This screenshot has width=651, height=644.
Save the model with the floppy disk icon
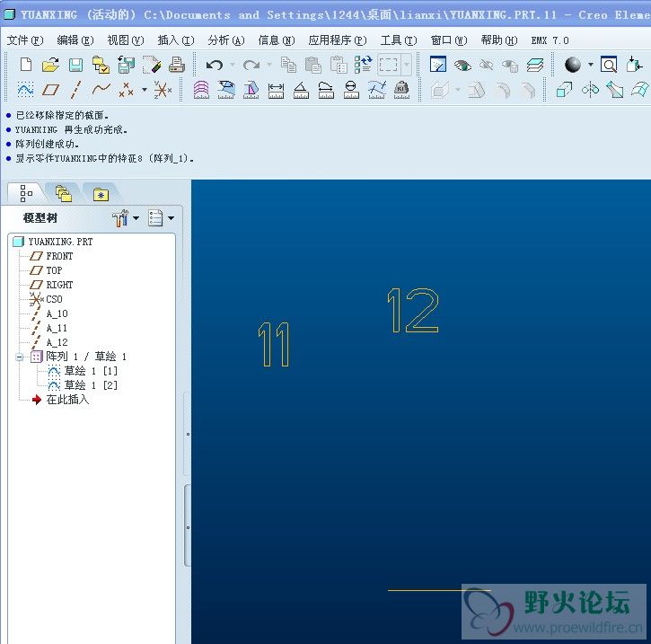coord(75,65)
